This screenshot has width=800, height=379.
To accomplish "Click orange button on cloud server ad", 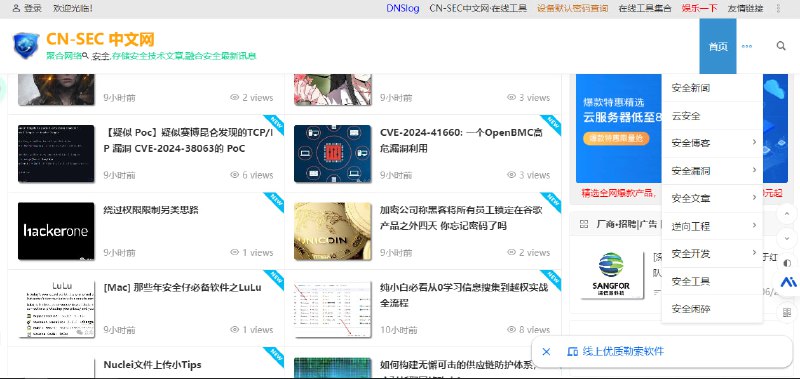I will [x=616, y=138].
